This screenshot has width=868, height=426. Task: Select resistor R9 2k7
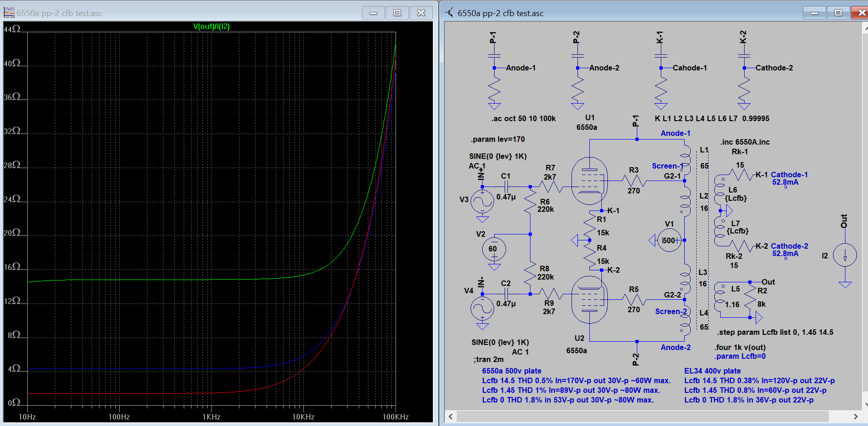pyautogui.click(x=551, y=293)
